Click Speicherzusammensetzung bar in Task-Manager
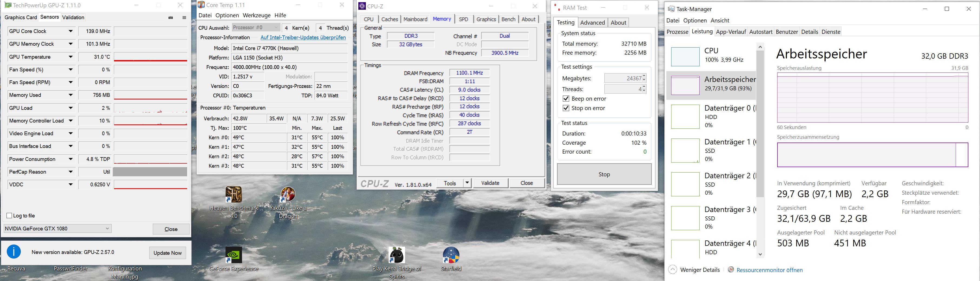The height and width of the screenshot is (281, 980). point(872,155)
